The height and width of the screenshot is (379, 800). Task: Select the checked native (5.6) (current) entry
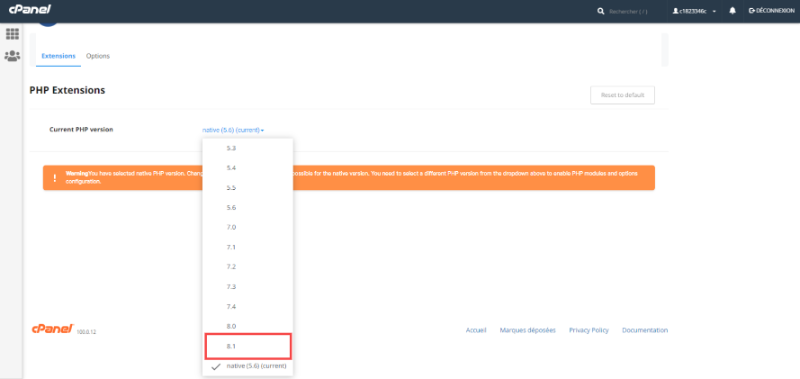pyautogui.click(x=247, y=366)
